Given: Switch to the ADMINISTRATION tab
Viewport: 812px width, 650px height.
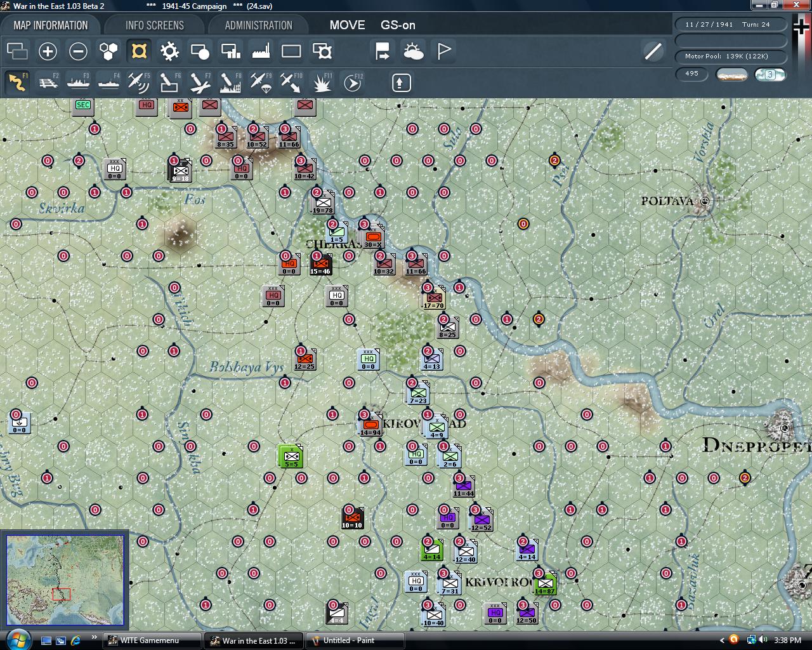Looking at the screenshot, I should [258, 25].
